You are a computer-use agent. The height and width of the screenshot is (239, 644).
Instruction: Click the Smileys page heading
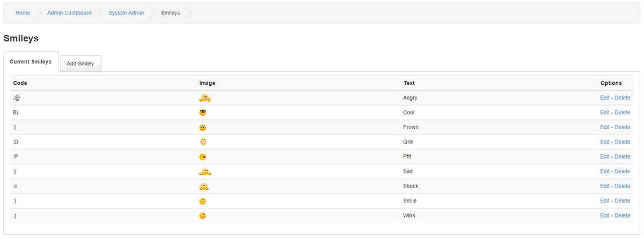pos(21,39)
